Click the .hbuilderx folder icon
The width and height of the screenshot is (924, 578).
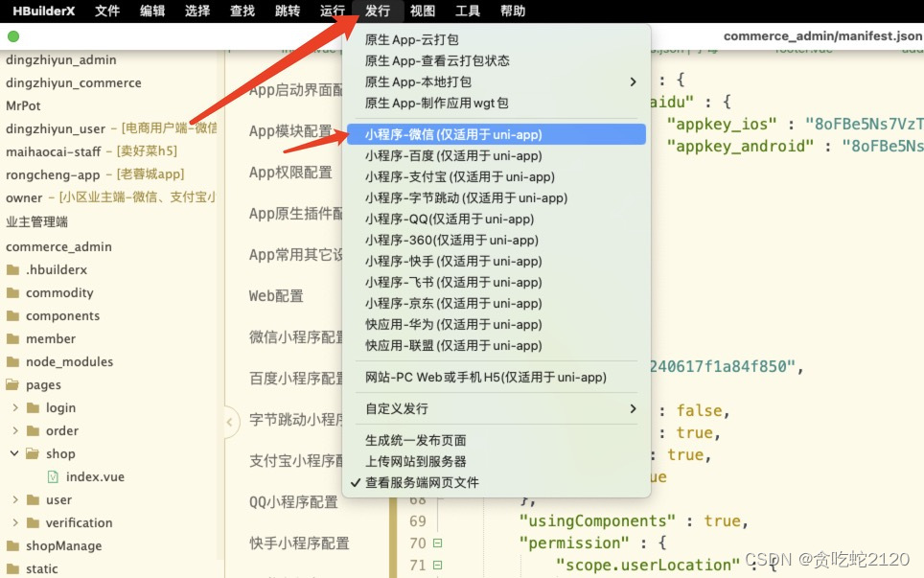[x=12, y=269]
